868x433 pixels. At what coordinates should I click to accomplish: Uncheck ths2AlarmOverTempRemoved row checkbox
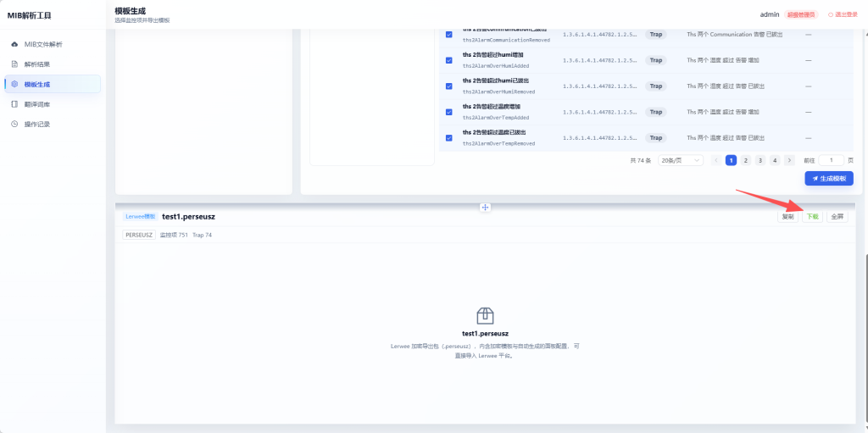point(449,138)
